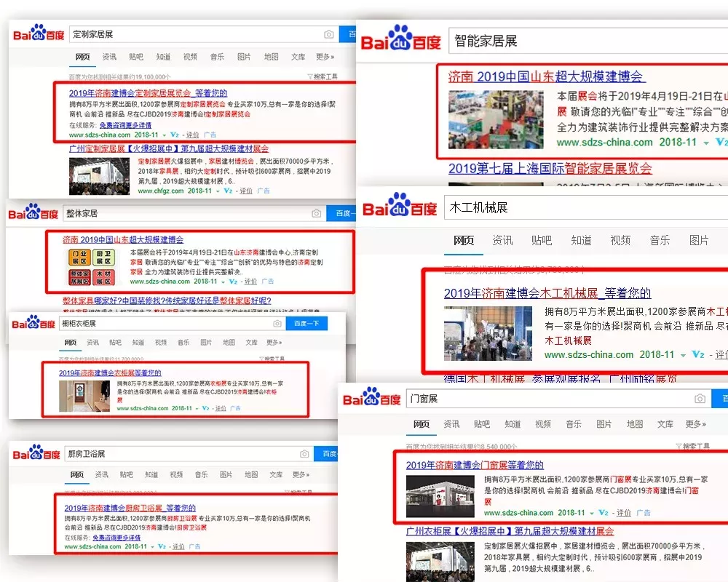728x582 pixels.
Task: Open 广州衣柜展【火爆招展中】 result under 门窗展
Action: (x=510, y=531)
